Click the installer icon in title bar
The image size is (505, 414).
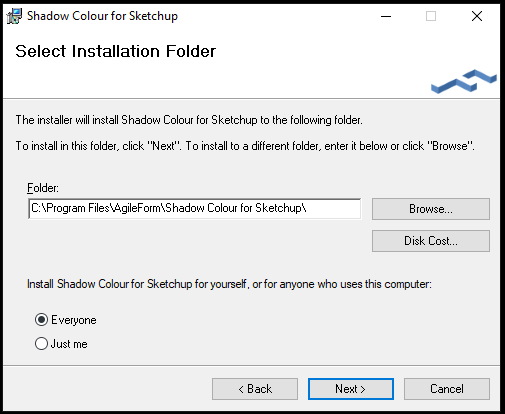(x=14, y=16)
